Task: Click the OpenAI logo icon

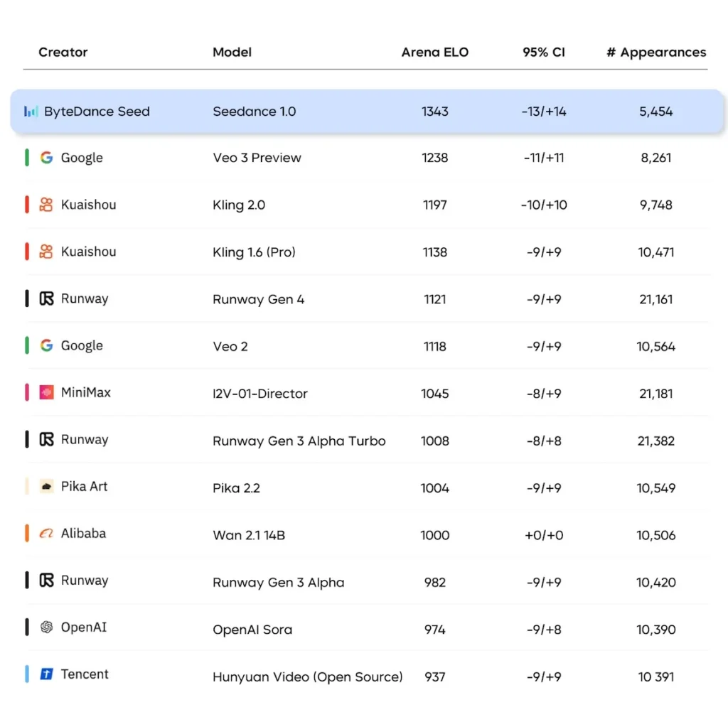Action: (x=46, y=627)
